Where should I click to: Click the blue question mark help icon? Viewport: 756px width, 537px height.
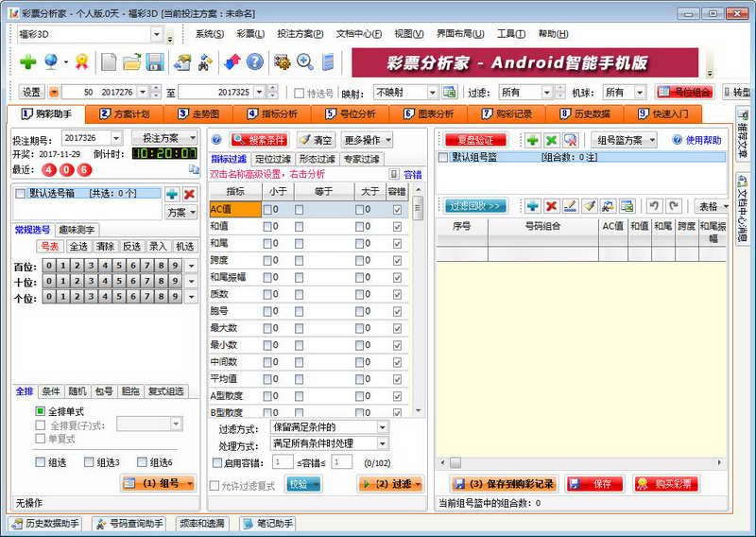(x=255, y=62)
